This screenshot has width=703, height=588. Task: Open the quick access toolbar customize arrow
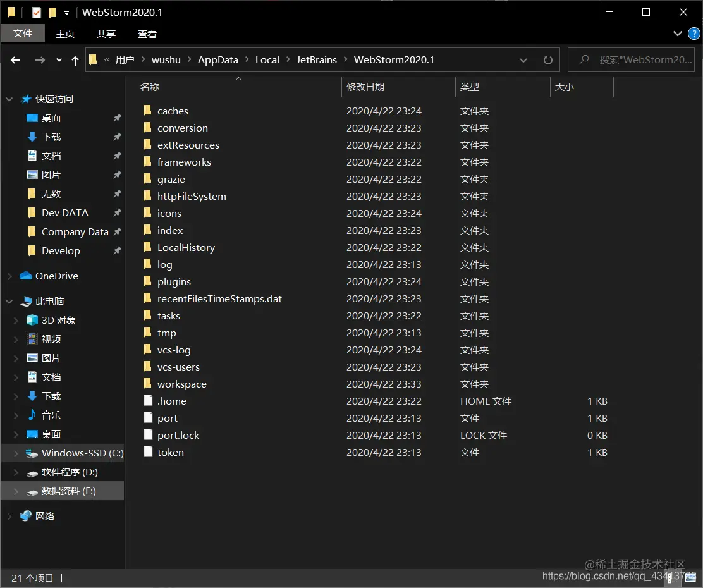(x=66, y=13)
